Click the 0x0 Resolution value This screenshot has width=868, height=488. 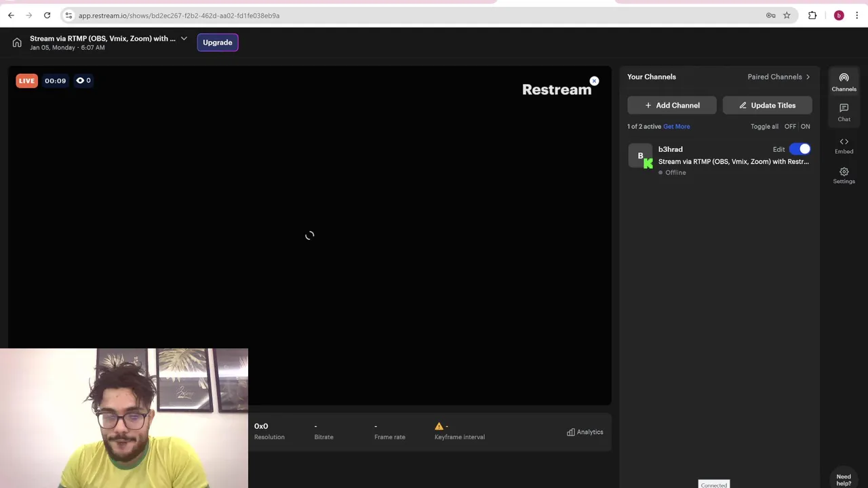click(261, 426)
